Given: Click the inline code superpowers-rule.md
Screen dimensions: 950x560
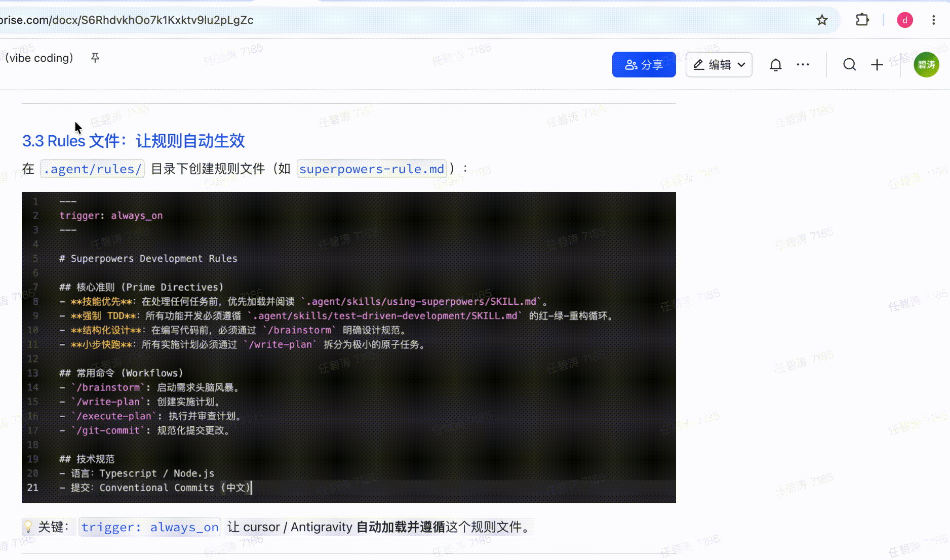Looking at the screenshot, I should (372, 169).
